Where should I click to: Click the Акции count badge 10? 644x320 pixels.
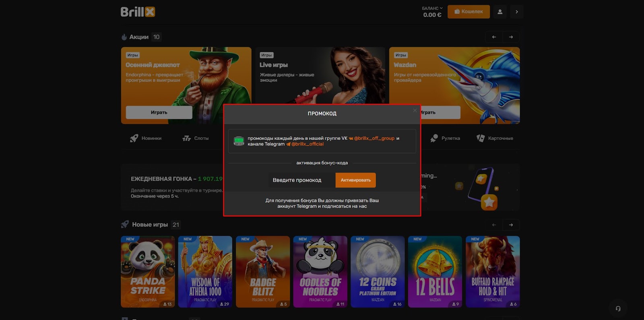point(156,37)
